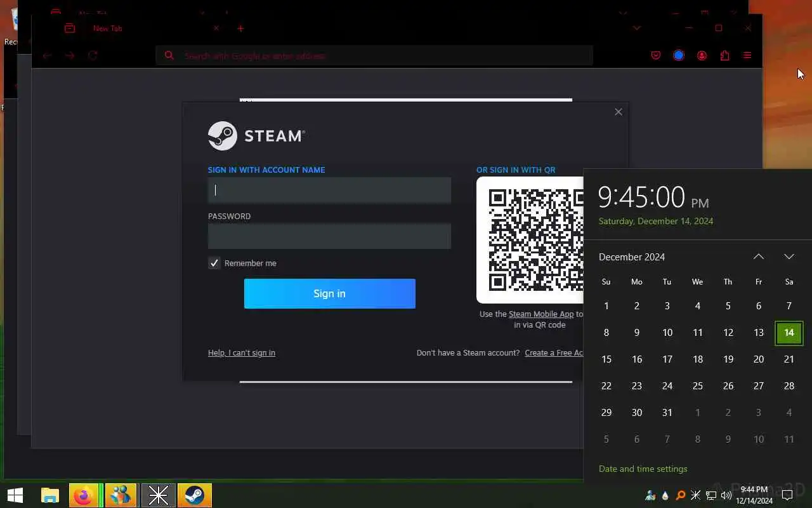Click the blue Sign in button
The image size is (812, 508).
(x=329, y=293)
